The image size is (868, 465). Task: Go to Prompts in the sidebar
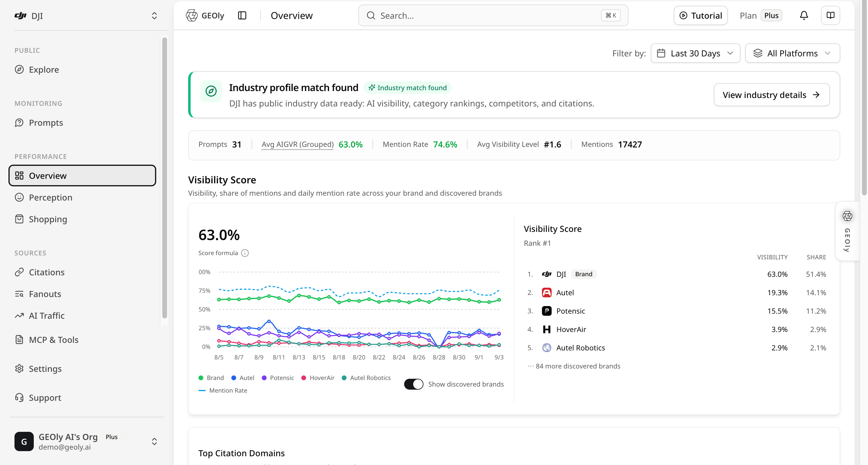tap(82, 123)
